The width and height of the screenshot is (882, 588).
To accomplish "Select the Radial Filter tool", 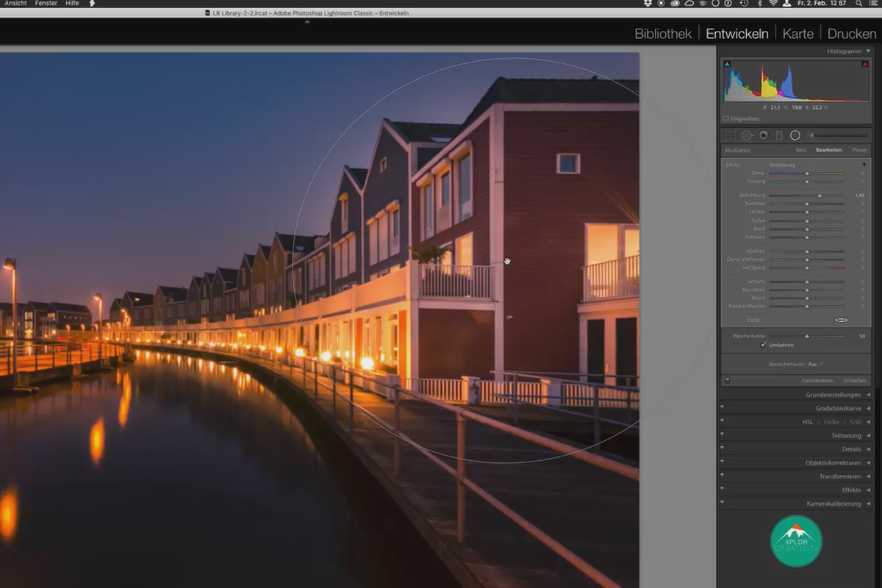I will (x=795, y=135).
